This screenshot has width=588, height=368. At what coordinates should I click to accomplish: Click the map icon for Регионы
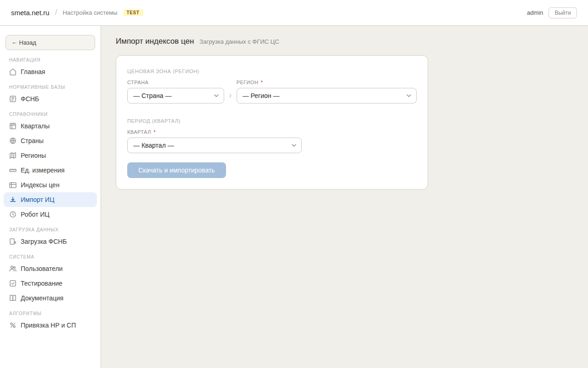tap(13, 155)
